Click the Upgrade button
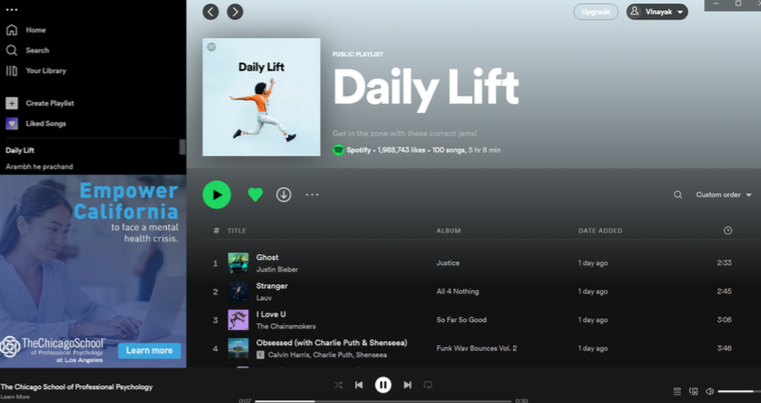 (595, 12)
